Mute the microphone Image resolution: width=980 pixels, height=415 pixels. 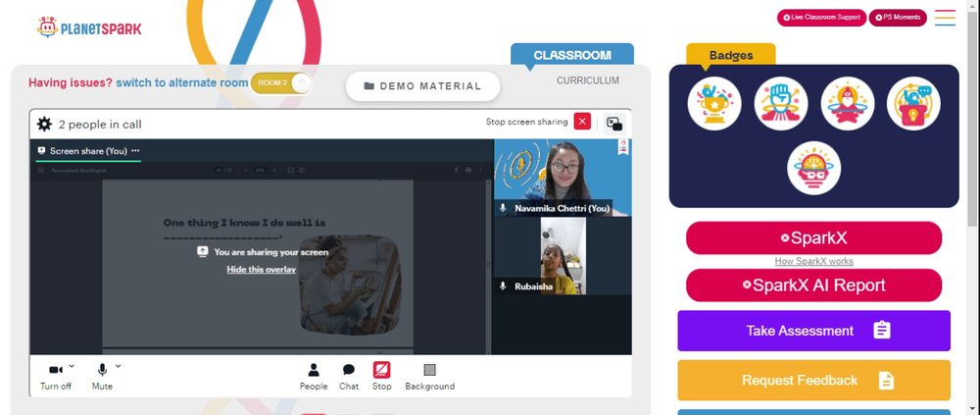tap(102, 376)
